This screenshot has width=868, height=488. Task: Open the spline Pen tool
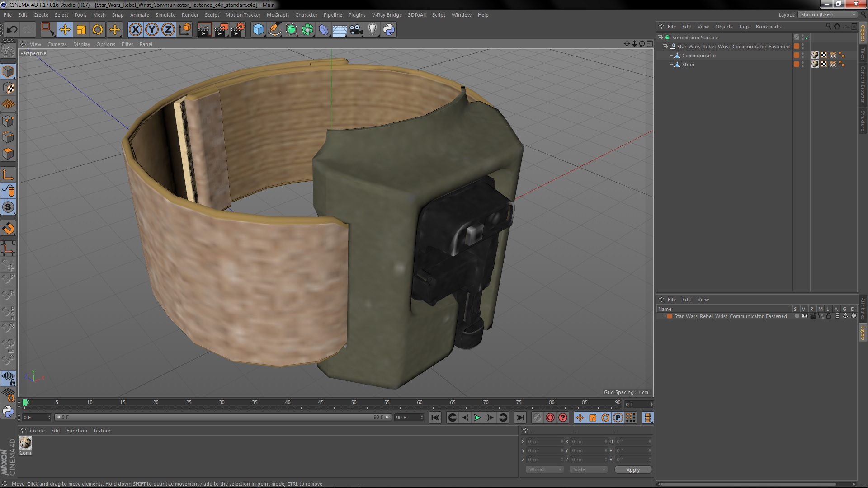point(274,30)
